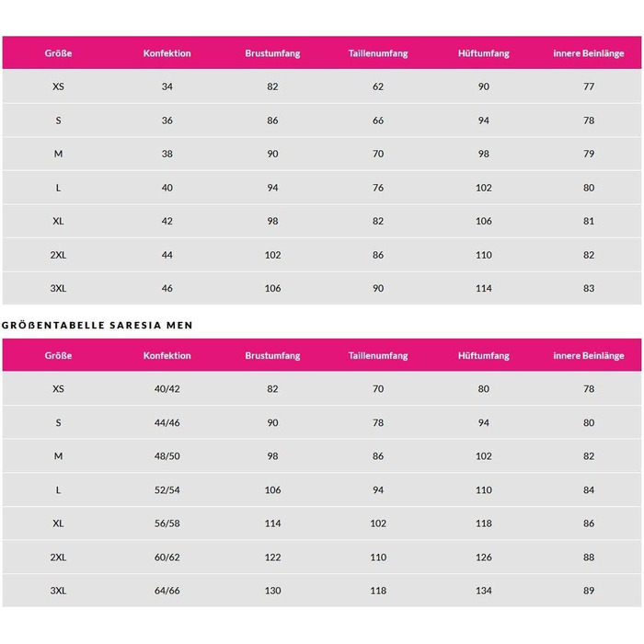Click the Hüftumfang header in the men's table
Image resolution: width=644 pixels, height=644 pixels.
[484, 355]
